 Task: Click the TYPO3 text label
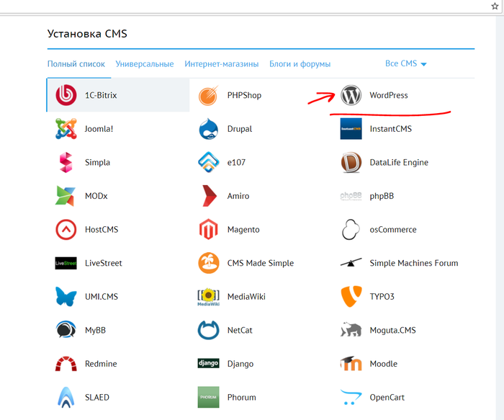pos(382,297)
